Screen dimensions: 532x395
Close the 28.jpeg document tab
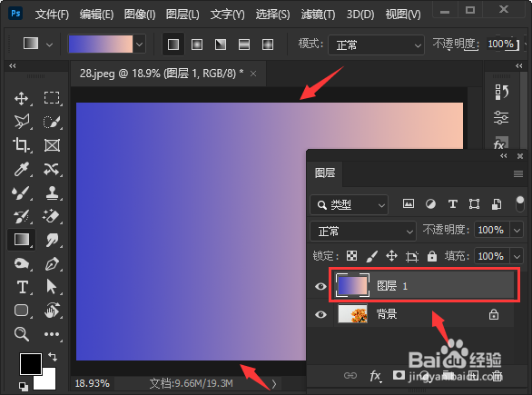click(x=253, y=74)
